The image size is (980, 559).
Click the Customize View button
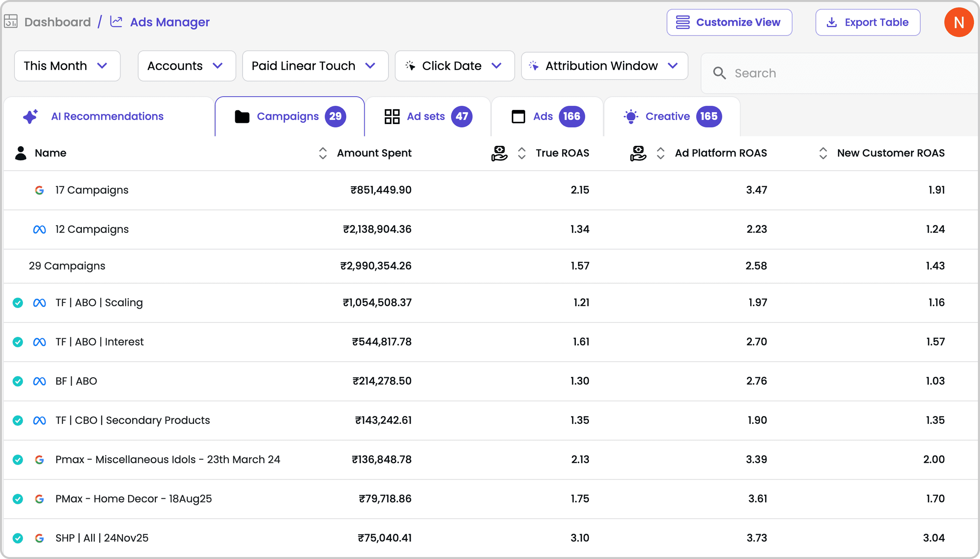click(x=729, y=22)
